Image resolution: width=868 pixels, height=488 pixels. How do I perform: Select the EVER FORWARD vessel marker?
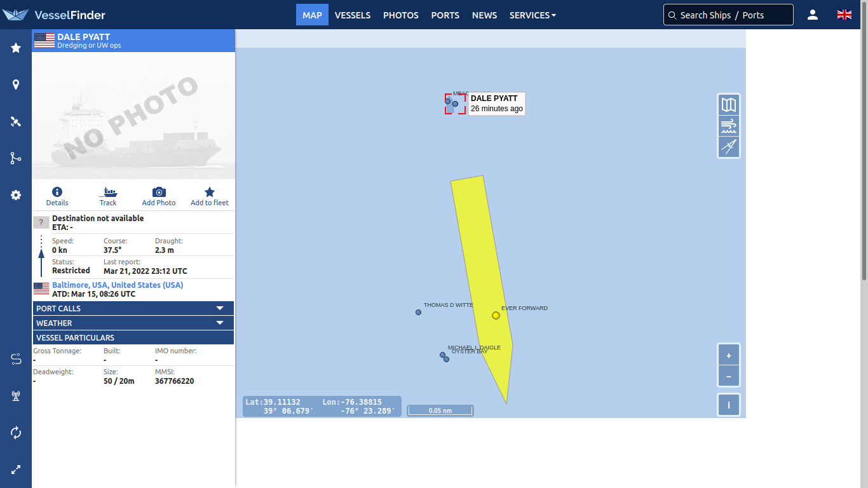pos(496,315)
